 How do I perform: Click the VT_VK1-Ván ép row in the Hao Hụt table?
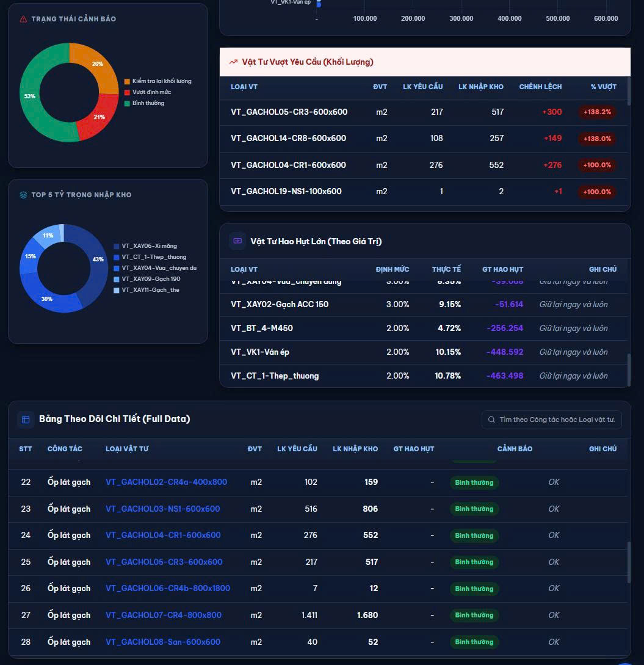pos(424,352)
